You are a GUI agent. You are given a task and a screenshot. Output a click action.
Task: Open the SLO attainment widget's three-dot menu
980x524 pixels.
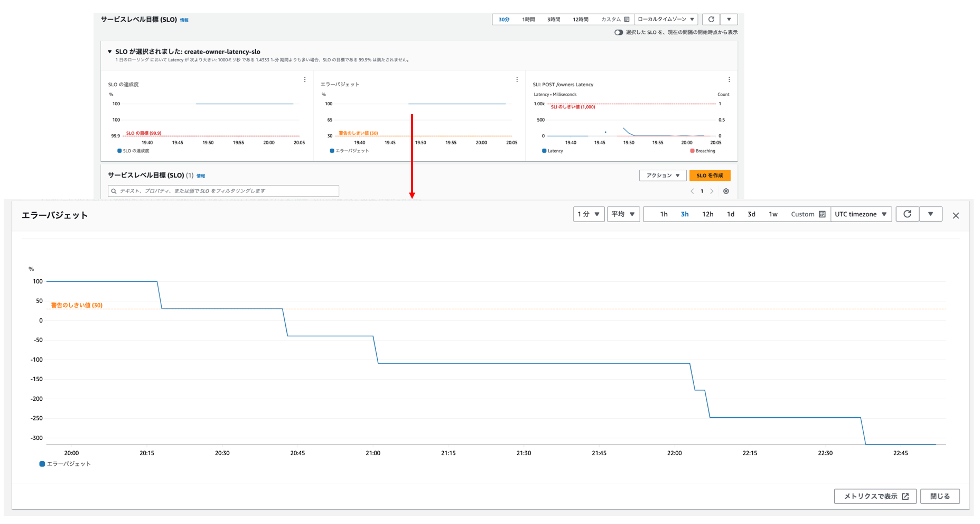(x=305, y=80)
